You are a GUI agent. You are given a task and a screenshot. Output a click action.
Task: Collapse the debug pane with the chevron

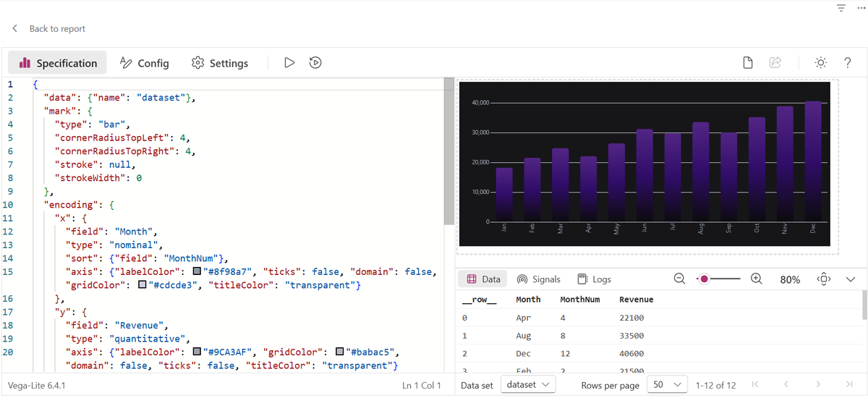850,279
